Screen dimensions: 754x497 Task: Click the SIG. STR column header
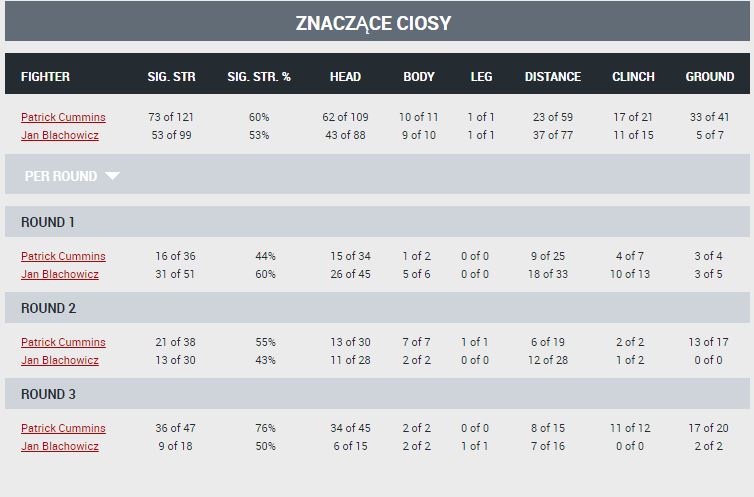(x=171, y=77)
